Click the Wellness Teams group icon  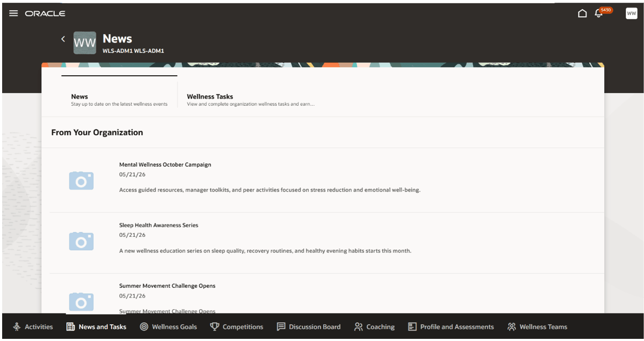(511, 327)
